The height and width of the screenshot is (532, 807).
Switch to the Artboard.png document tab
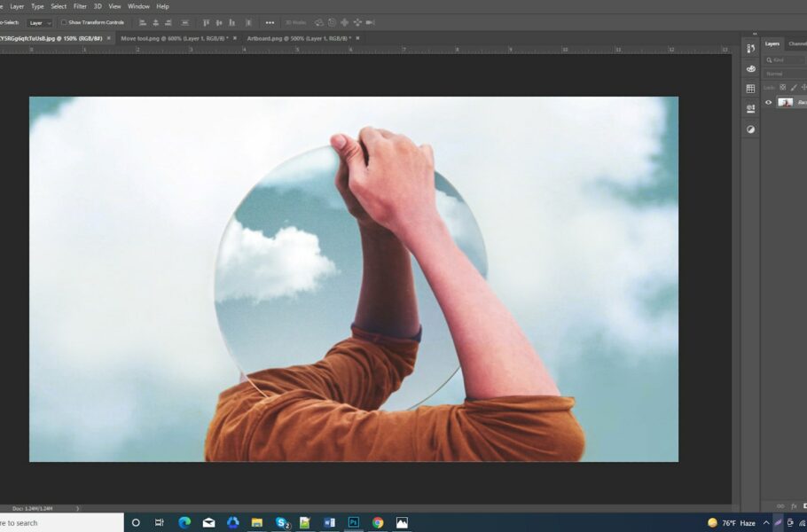point(299,38)
